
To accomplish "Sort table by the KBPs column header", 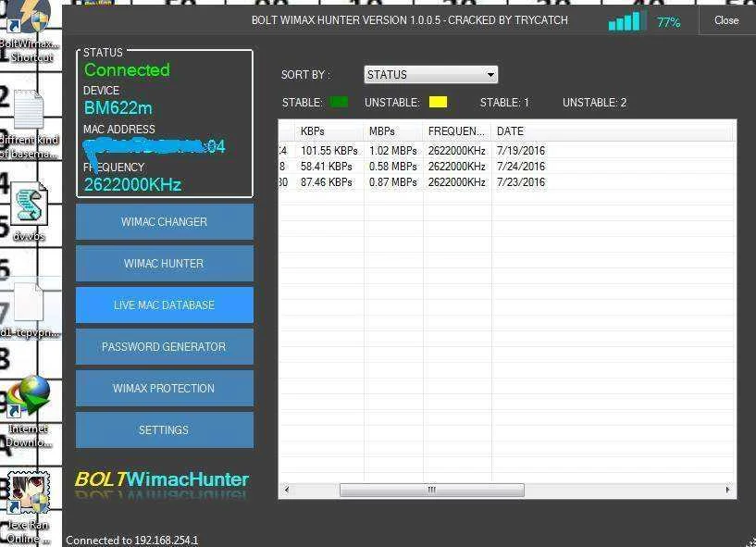I will tap(329, 131).
